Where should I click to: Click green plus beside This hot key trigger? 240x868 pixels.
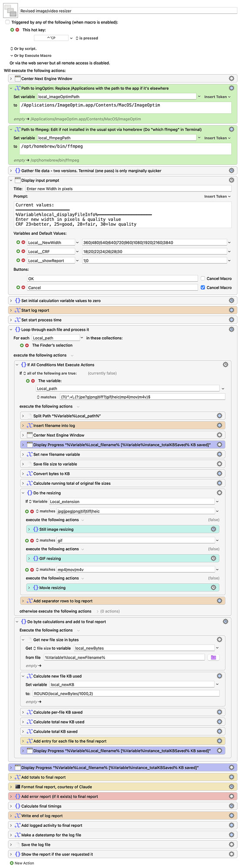tap(12, 30)
